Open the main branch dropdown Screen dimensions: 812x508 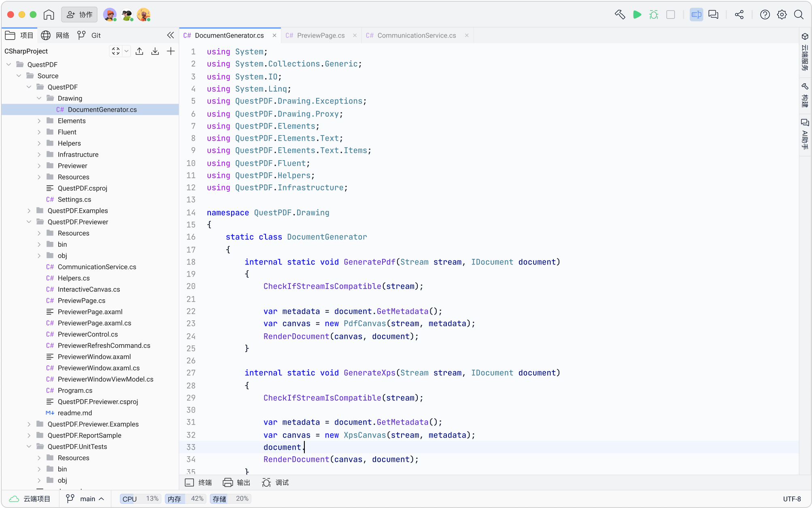click(x=86, y=499)
